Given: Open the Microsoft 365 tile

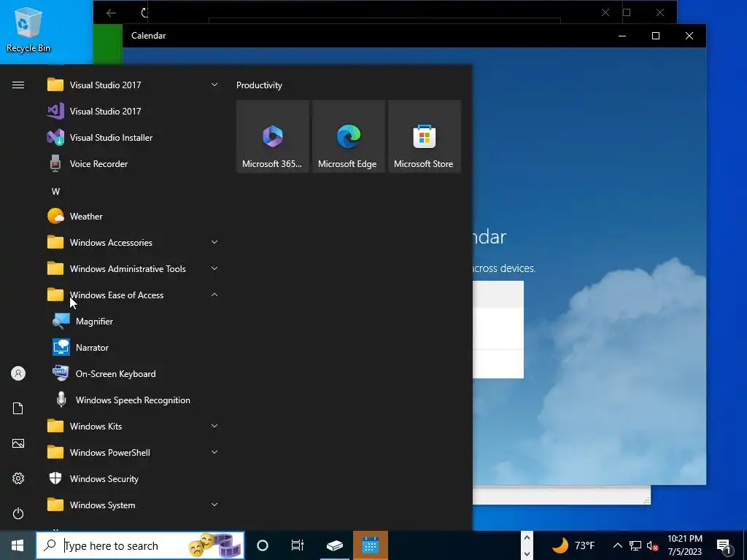Looking at the screenshot, I should (x=273, y=136).
